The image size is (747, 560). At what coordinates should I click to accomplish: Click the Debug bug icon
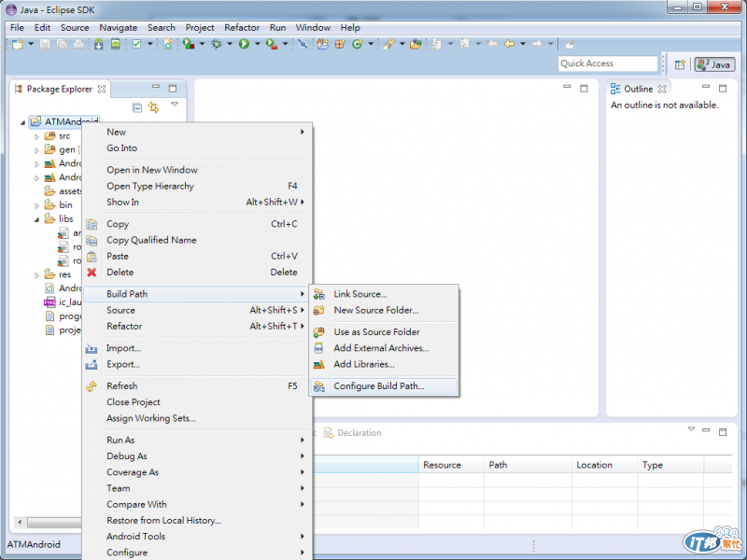coord(217,44)
